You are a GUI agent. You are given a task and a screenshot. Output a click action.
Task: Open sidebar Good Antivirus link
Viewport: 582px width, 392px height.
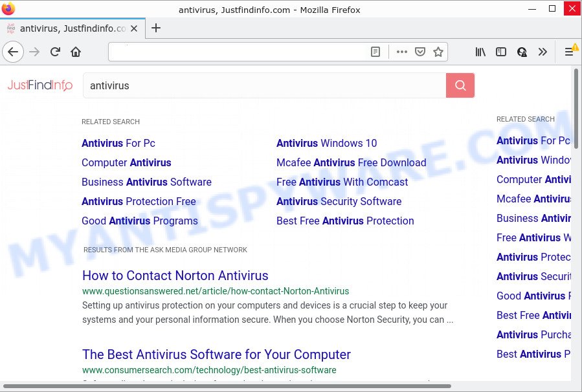pos(533,296)
